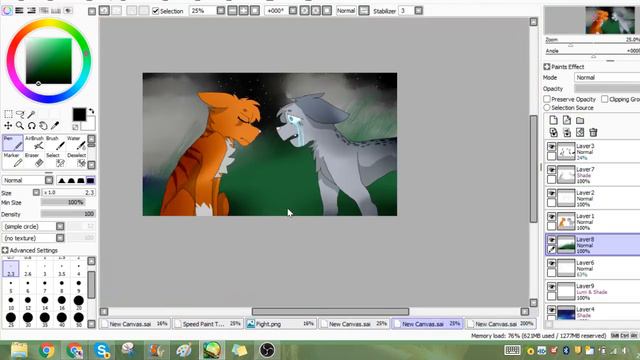Select the Marker tool
The height and width of the screenshot is (360, 640).
[x=13, y=160]
